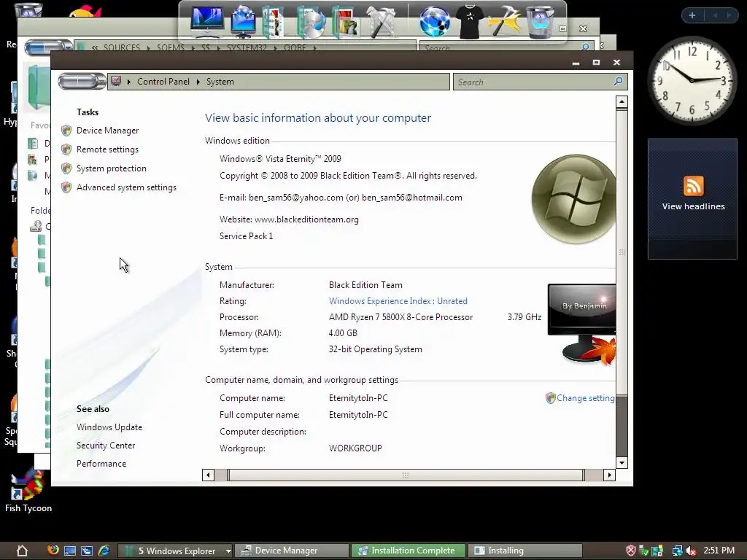Viewport: 747px width, 560px height.
Task: Open Windows Update under See also
Action: 109,427
